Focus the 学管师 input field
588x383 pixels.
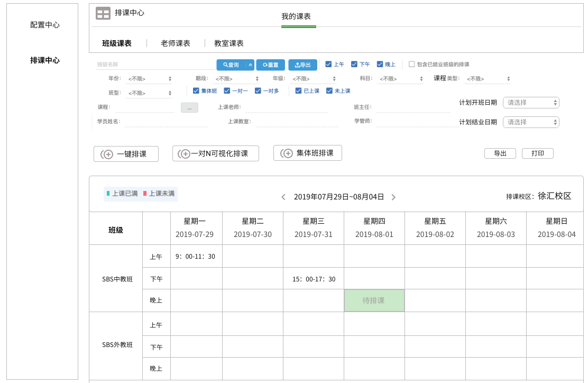point(418,122)
